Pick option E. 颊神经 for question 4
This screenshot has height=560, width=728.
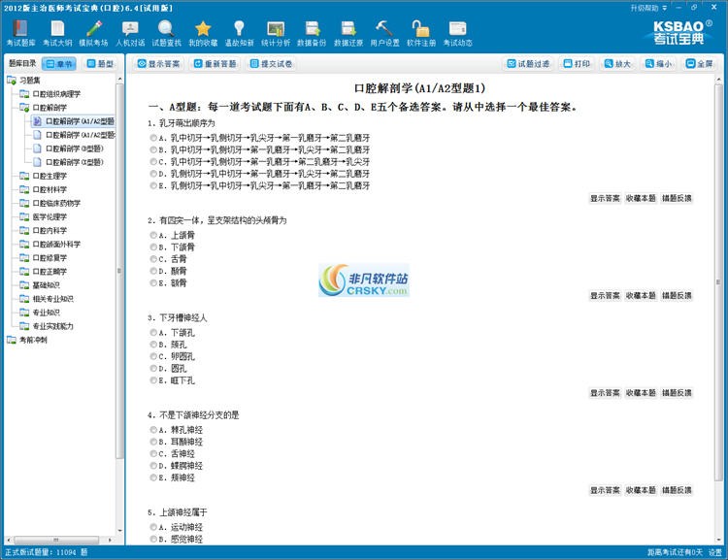[x=154, y=478]
